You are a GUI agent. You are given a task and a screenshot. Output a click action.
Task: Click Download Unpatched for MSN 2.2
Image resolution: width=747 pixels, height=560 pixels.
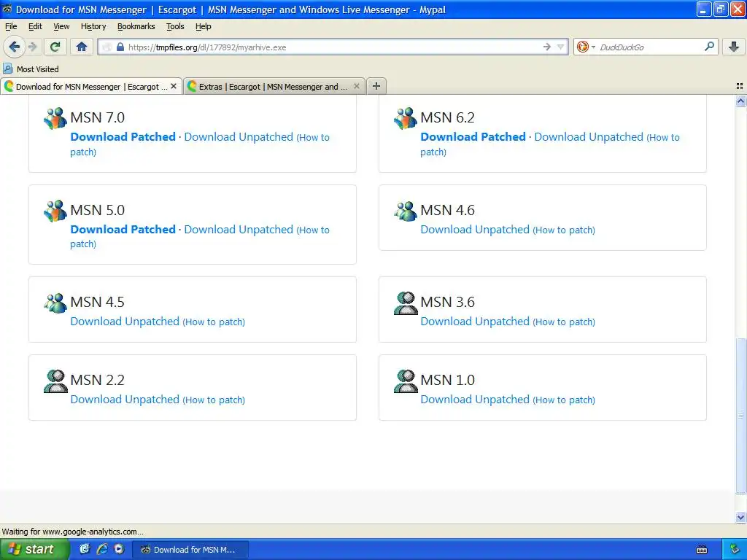(125, 399)
